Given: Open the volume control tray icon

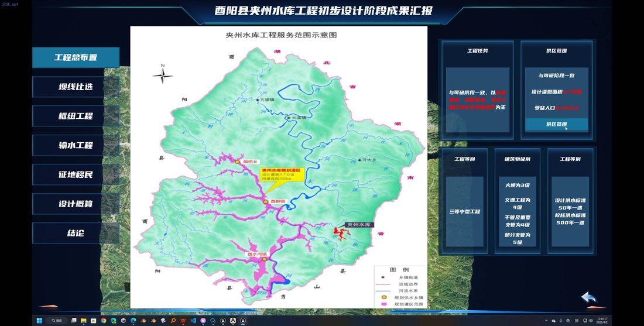Looking at the screenshot, I should 591,321.
